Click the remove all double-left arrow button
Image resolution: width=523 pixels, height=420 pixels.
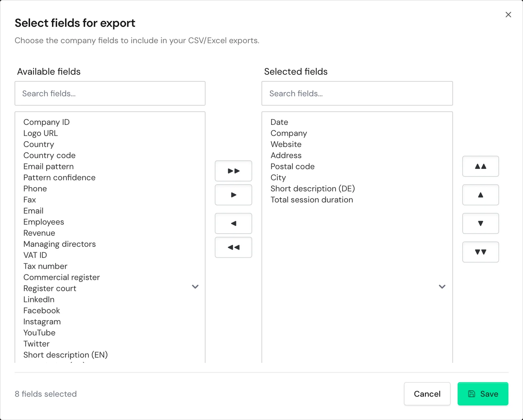[233, 247]
